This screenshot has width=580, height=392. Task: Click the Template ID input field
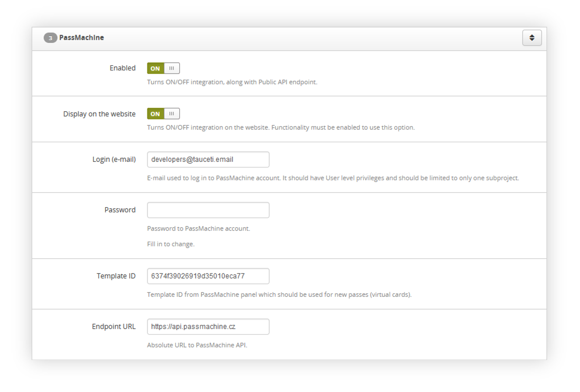[x=208, y=276]
